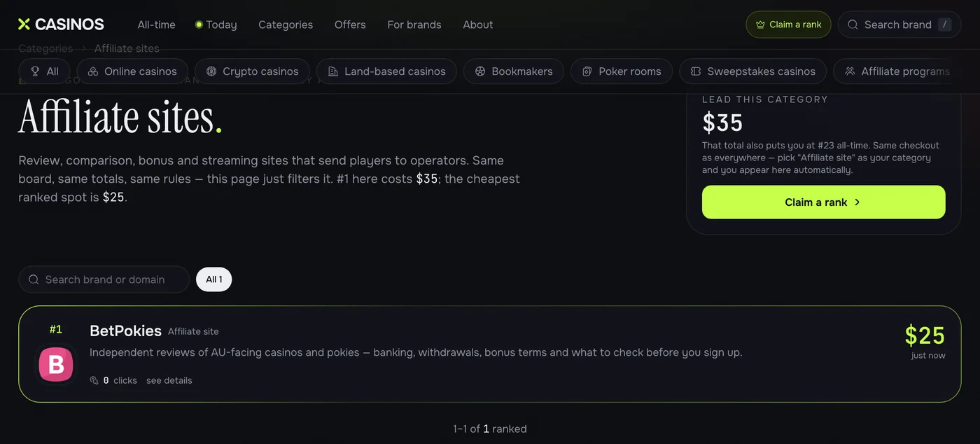This screenshot has height=444, width=980.
Task: Click the header Claim a rank button
Action: 788,25
